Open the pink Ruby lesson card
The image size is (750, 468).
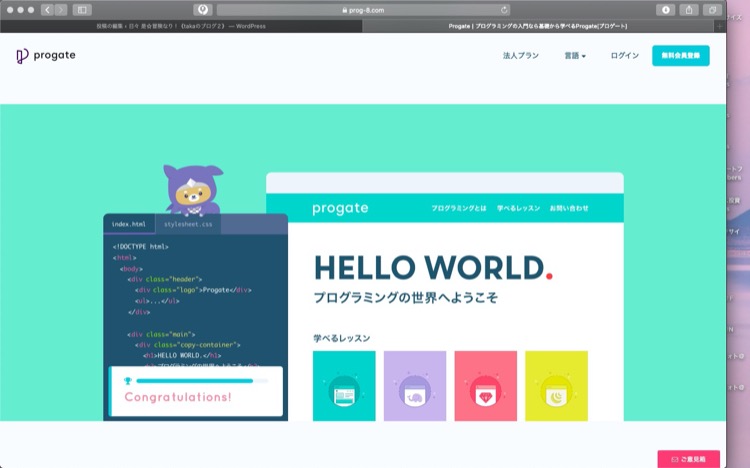click(485, 386)
